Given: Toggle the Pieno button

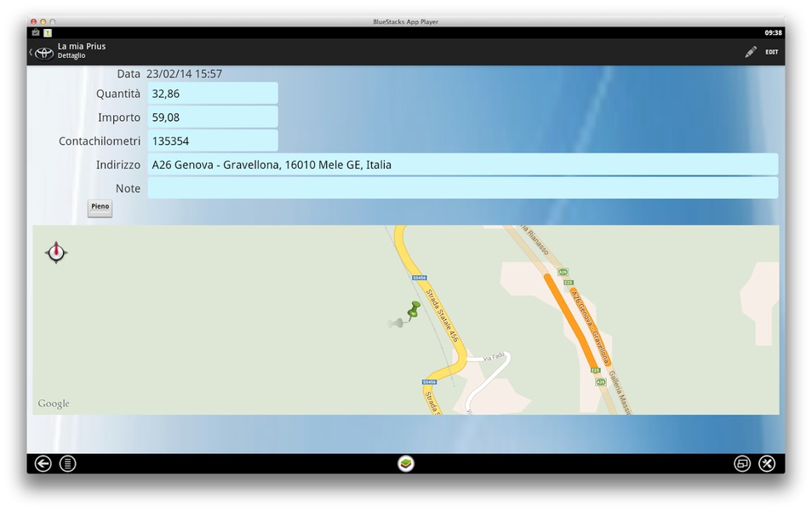Looking at the screenshot, I should pos(100,208).
